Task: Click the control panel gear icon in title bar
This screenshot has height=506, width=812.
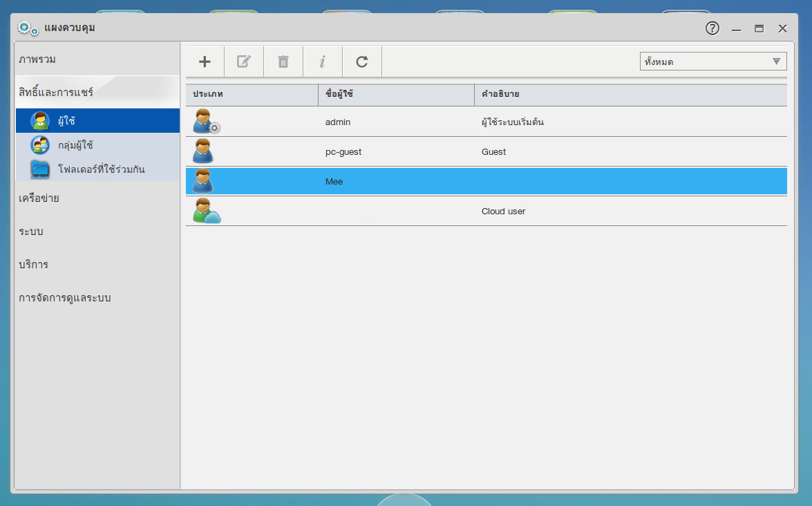Action: (28, 28)
